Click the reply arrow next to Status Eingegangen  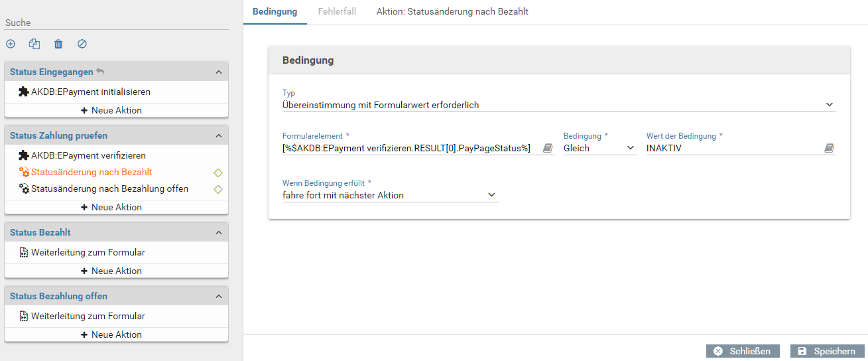tap(100, 72)
